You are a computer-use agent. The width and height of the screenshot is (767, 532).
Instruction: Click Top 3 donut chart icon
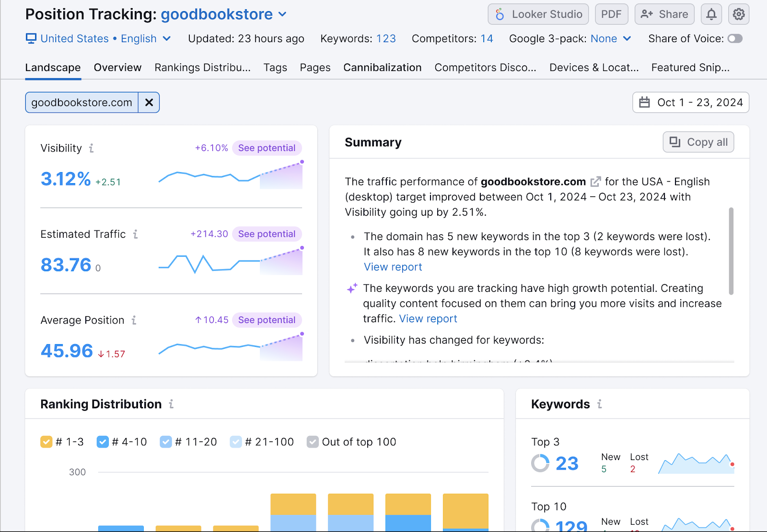pos(540,463)
